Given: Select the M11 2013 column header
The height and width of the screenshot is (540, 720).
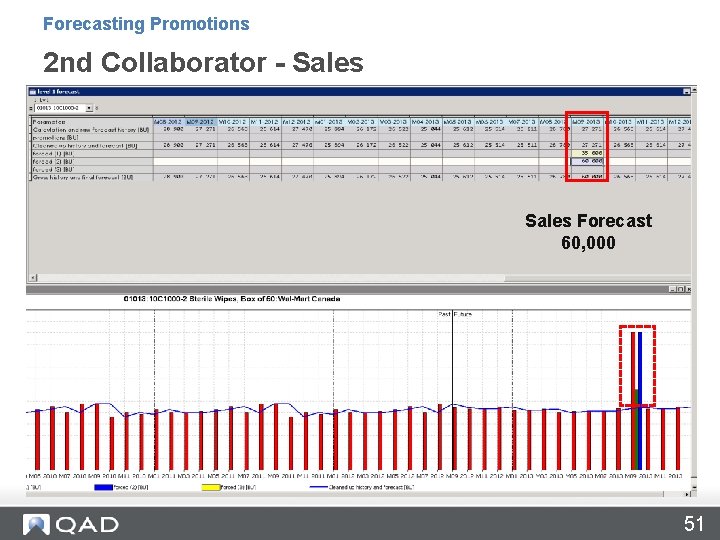Looking at the screenshot, I should pyautogui.click(x=651, y=122).
